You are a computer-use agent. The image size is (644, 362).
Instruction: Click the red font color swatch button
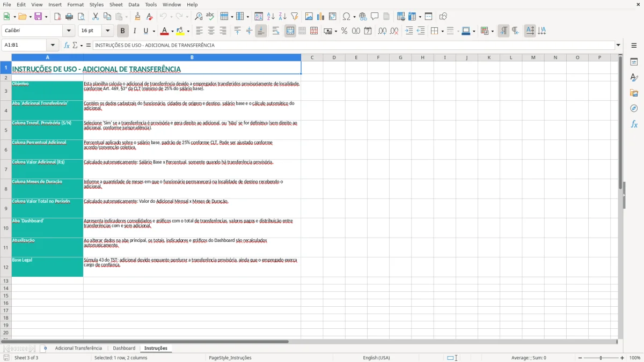tap(165, 31)
